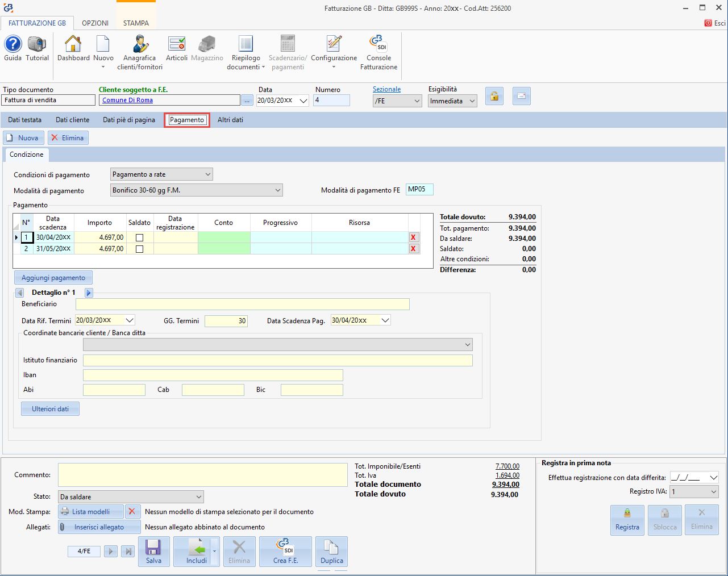Click the padlock icon near Esigibilità

[x=494, y=97]
